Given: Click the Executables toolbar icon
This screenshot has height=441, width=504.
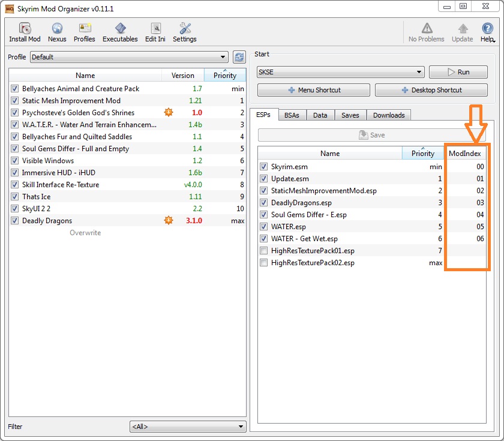Looking at the screenshot, I should click(x=120, y=29).
